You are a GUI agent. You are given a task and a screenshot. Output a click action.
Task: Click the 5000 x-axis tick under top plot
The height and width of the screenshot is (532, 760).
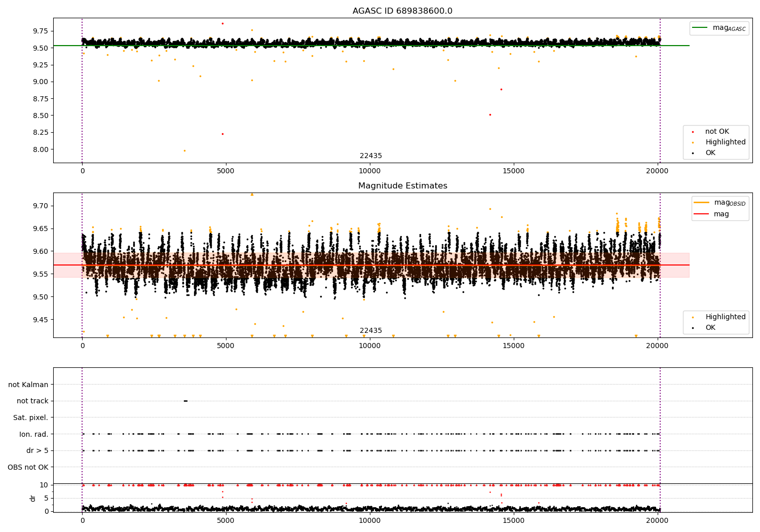tap(226, 171)
